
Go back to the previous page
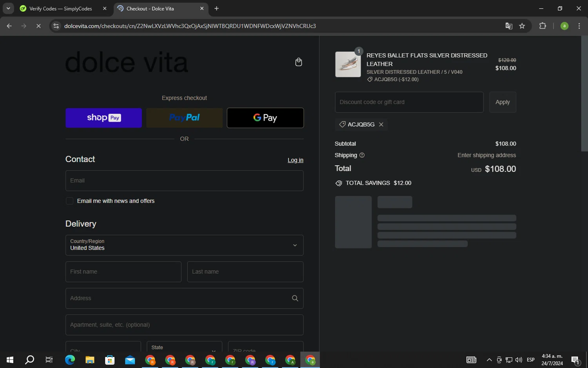pos(9,26)
